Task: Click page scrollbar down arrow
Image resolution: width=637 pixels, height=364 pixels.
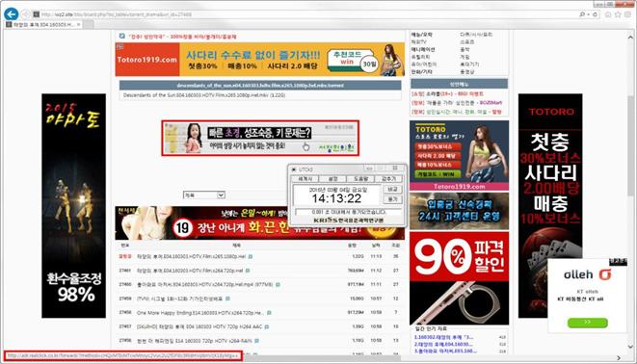Action: tap(630, 347)
